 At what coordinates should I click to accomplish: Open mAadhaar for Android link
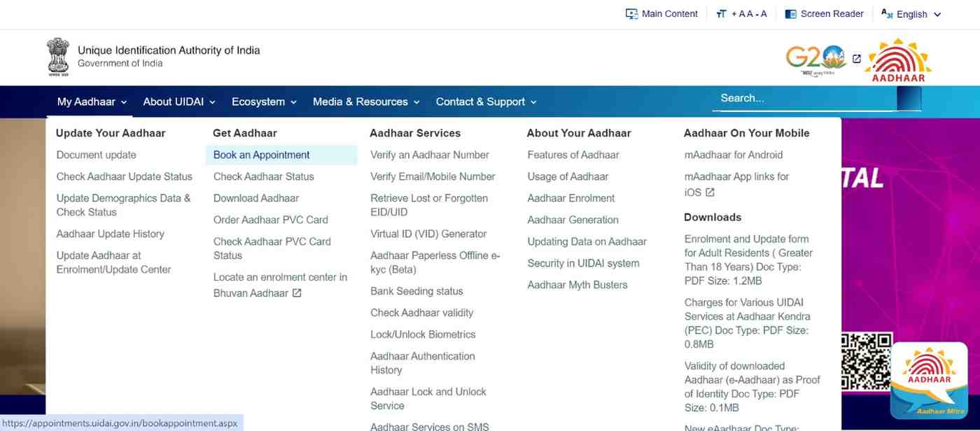(733, 155)
